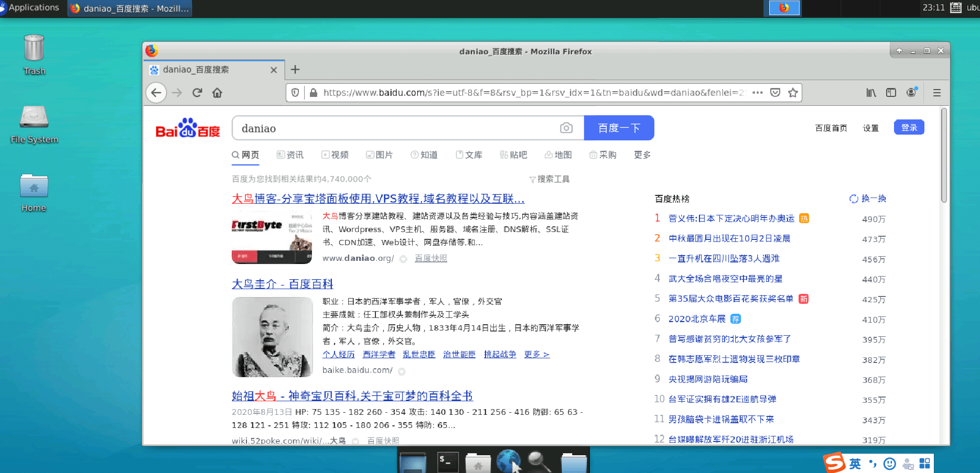Open Home folder desktop icon
The image size is (980, 473).
point(34,193)
